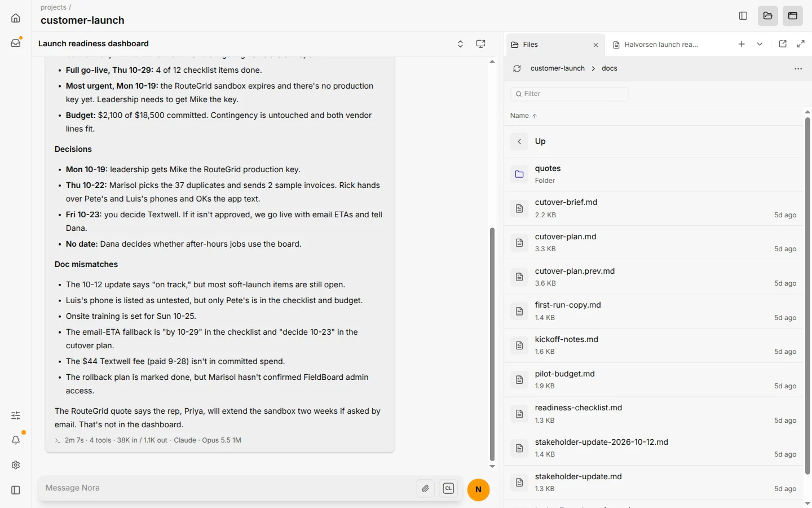Sort files by the Name column
This screenshot has width=812, height=508.
523,116
